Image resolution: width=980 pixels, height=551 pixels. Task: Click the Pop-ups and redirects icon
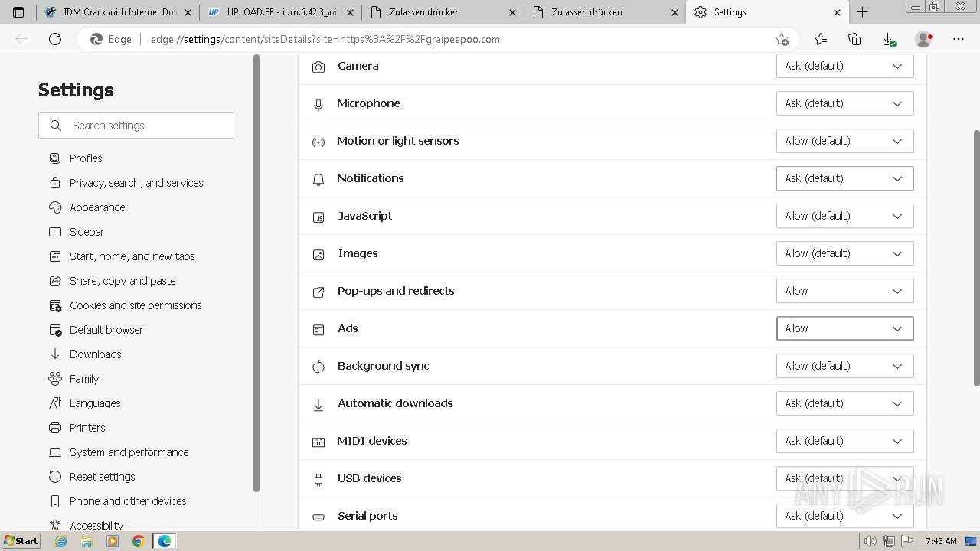pos(318,292)
